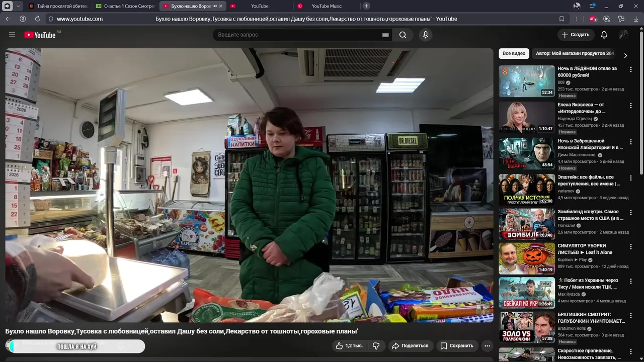Switch to Счастье 1 Сезон Смотреть tab
The height and width of the screenshot is (362, 644).
click(x=125, y=6)
